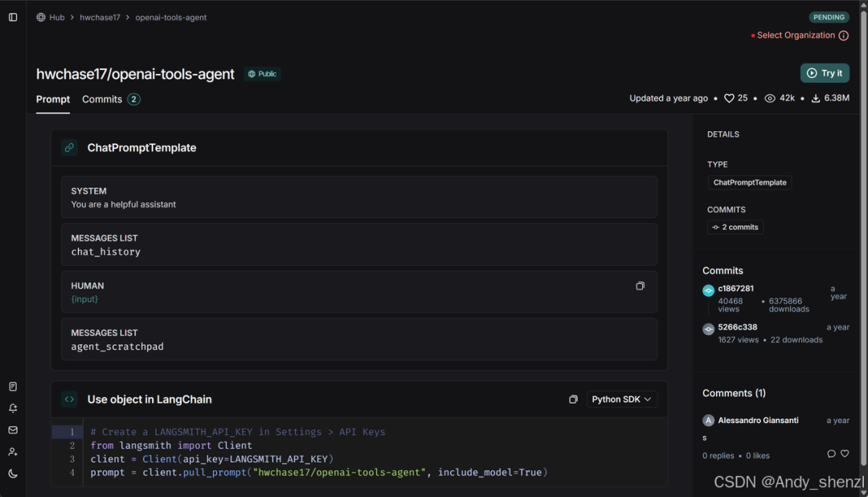This screenshot has height=497, width=868.
Task: Click commit c1867281 circle icon
Action: (708, 290)
